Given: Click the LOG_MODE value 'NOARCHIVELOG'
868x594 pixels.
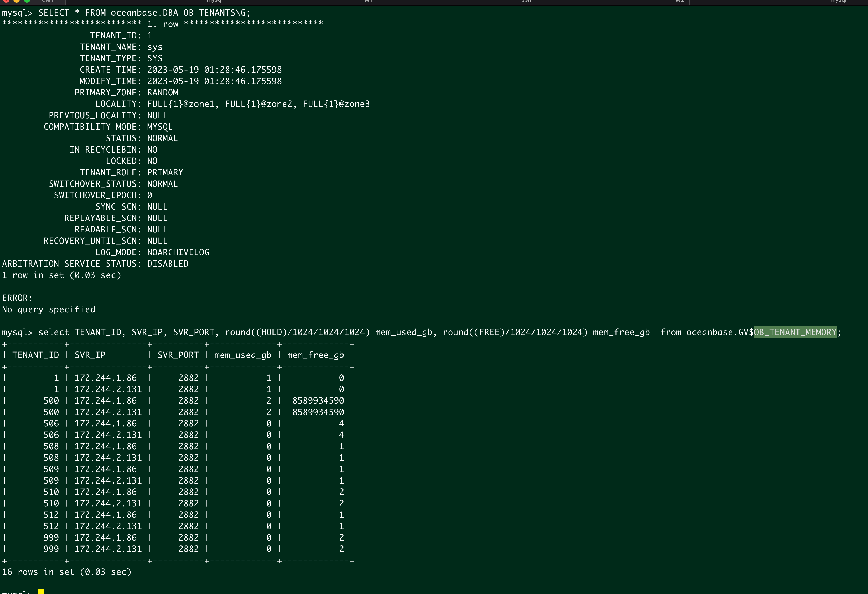Looking at the screenshot, I should pos(178,252).
